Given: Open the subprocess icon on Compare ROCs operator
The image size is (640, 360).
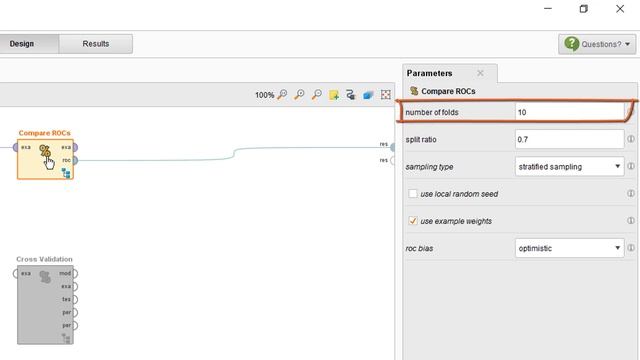Looking at the screenshot, I should 66,173.
